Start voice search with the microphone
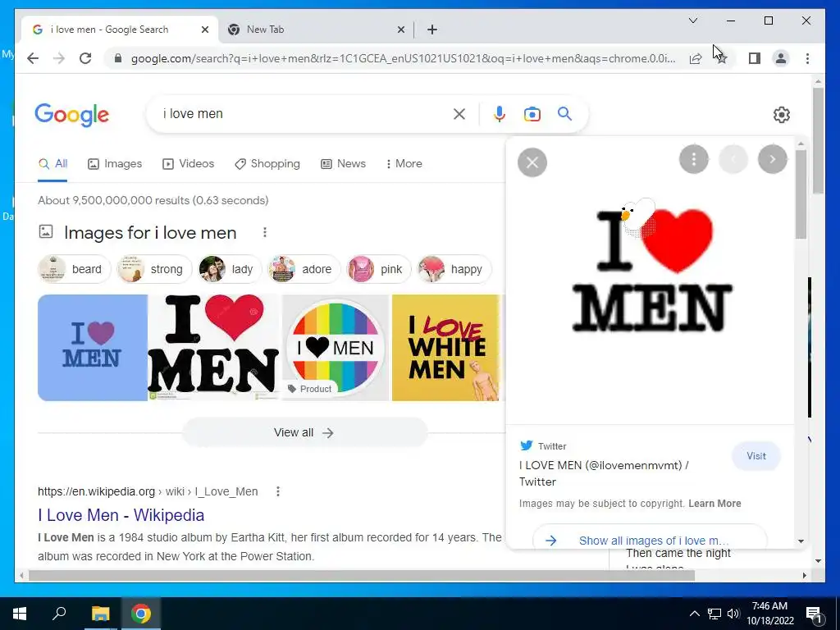This screenshot has width=840, height=630. pos(500,114)
